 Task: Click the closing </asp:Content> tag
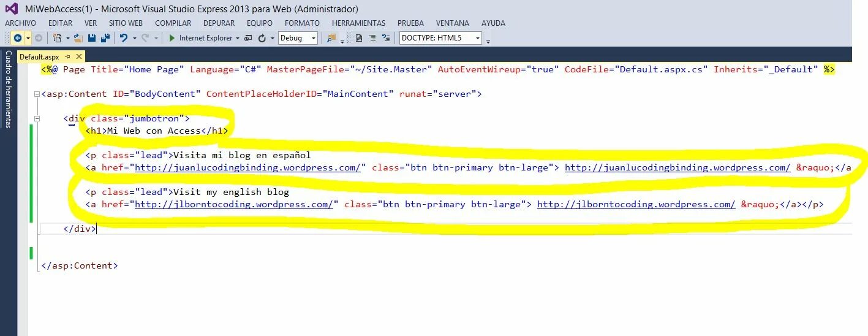(x=80, y=265)
